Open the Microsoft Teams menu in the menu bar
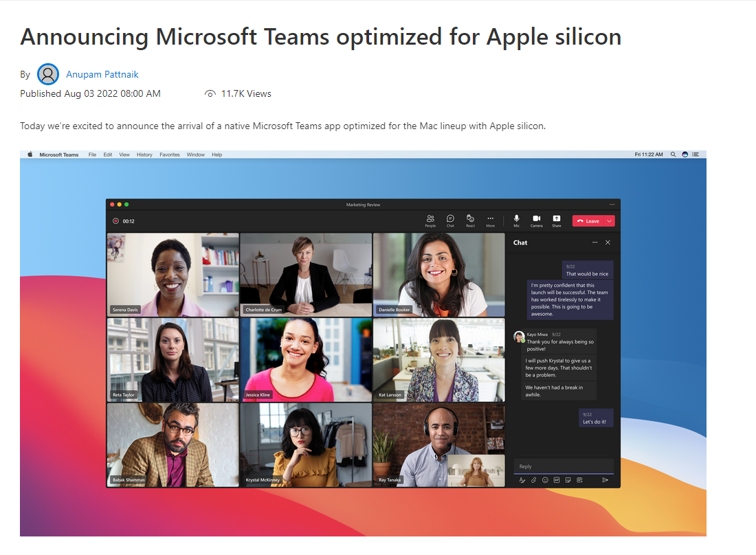Image resolution: width=756 pixels, height=555 pixels. (x=59, y=155)
